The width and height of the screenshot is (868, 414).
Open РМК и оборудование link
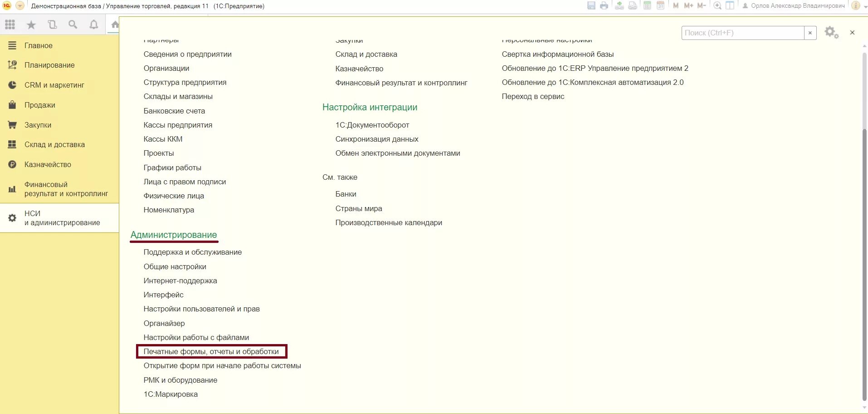[x=180, y=380]
